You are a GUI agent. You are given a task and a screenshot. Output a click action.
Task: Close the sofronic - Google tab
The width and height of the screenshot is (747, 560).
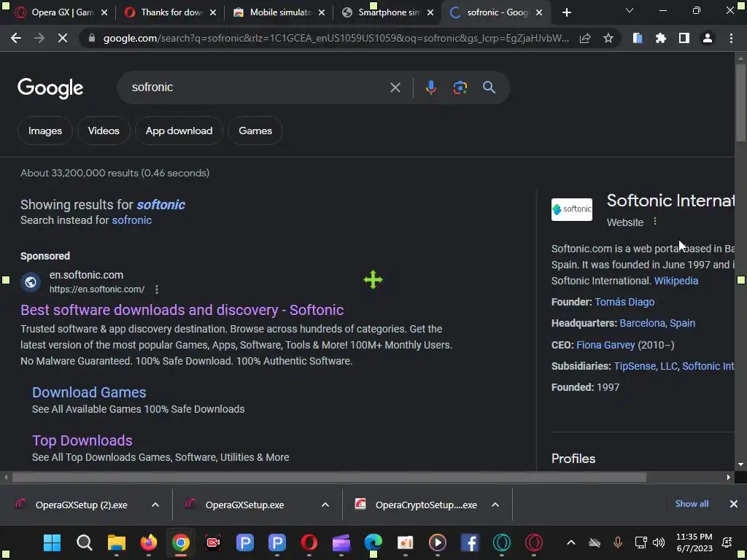coord(539,13)
